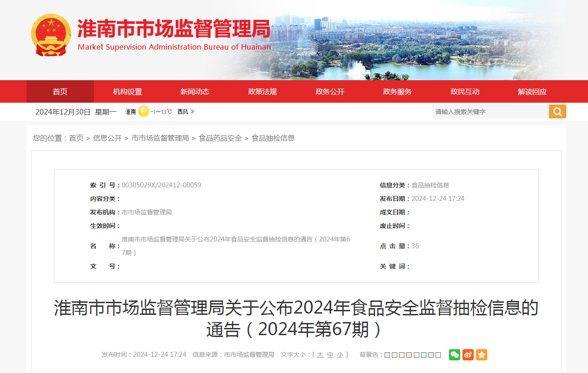Go to 食品药品安全 in the breadcrumb
The height and width of the screenshot is (373, 588).
tap(220, 138)
